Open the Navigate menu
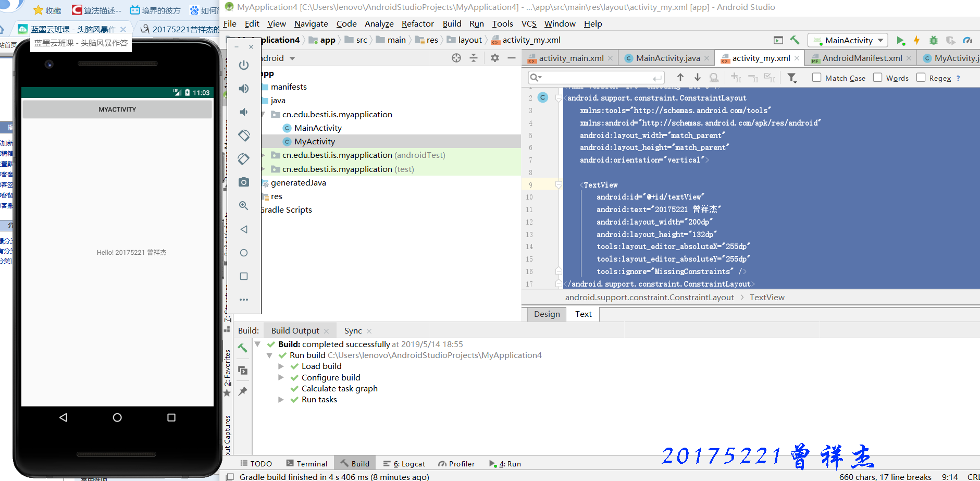 point(311,23)
